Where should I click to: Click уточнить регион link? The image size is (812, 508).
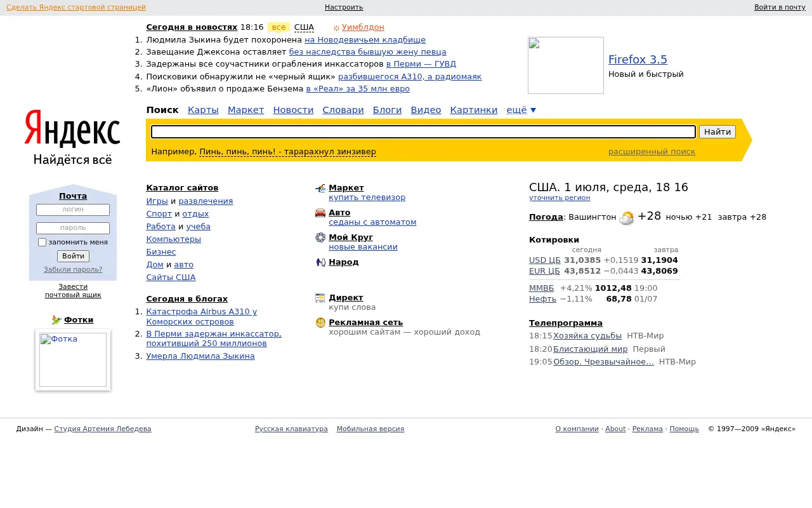(x=560, y=198)
